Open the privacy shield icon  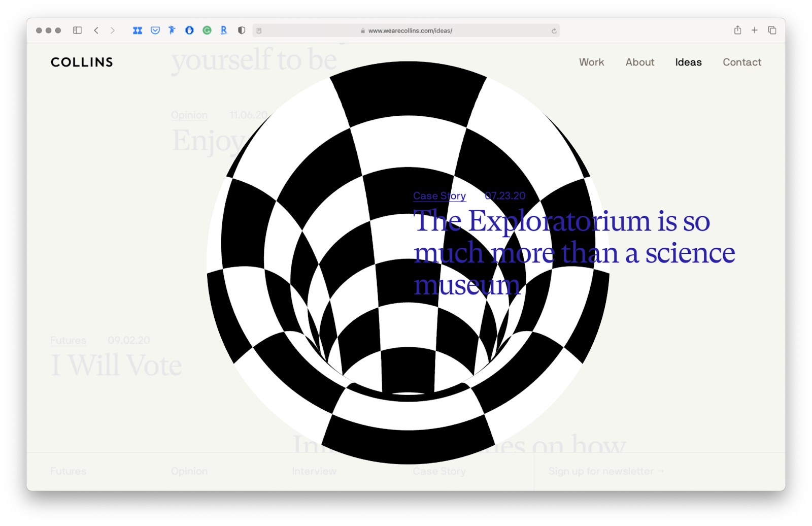coord(242,30)
